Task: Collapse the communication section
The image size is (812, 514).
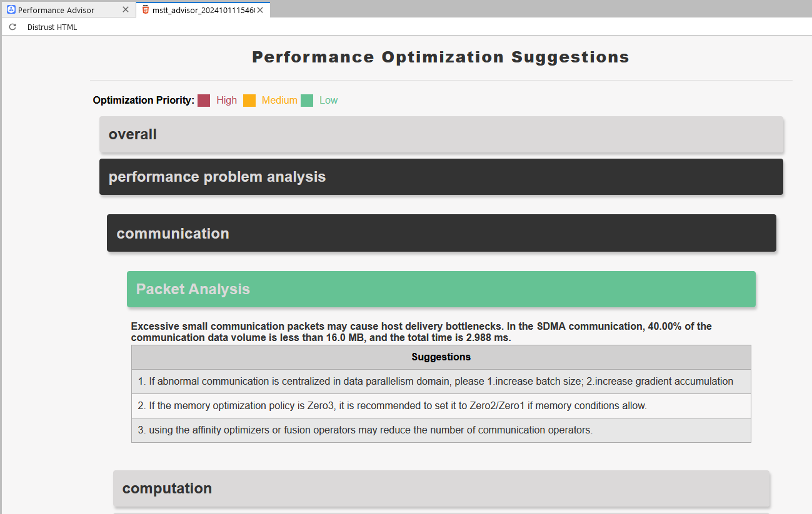Action: 441,233
